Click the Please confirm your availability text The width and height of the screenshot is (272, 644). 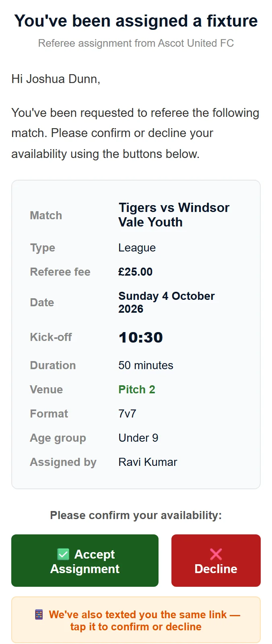click(x=136, y=515)
